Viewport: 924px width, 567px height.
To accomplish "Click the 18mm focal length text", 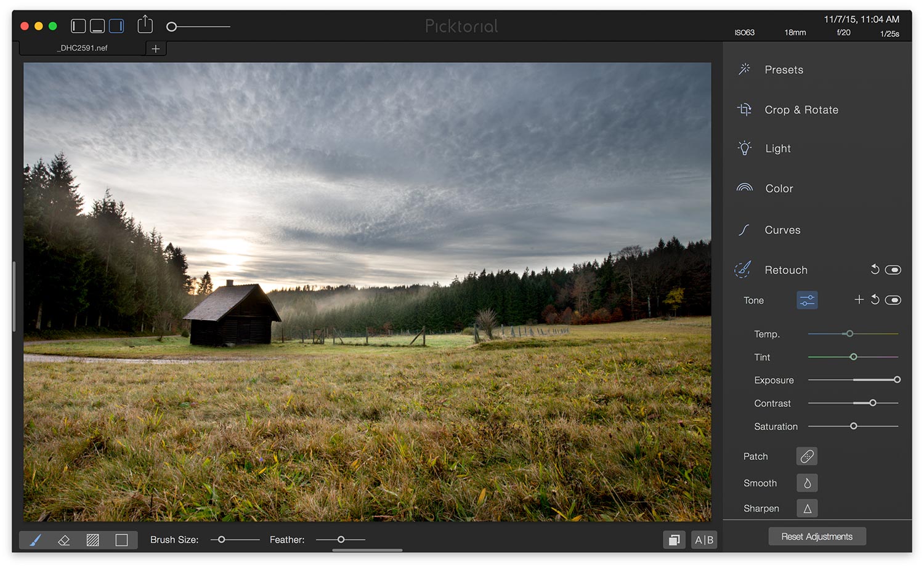I will pyautogui.click(x=795, y=33).
